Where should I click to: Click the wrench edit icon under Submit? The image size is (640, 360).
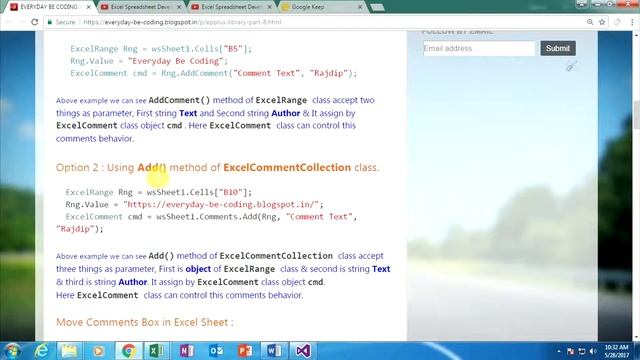coord(571,66)
